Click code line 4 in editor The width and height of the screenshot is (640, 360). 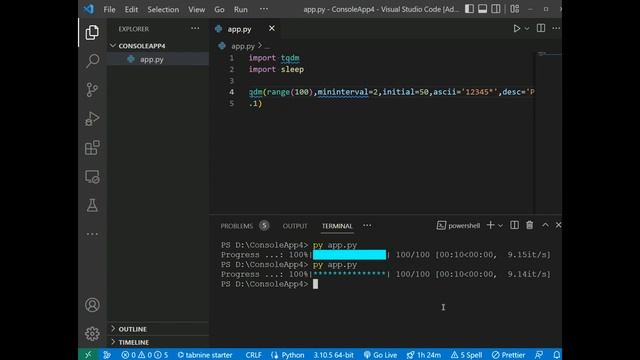point(391,92)
